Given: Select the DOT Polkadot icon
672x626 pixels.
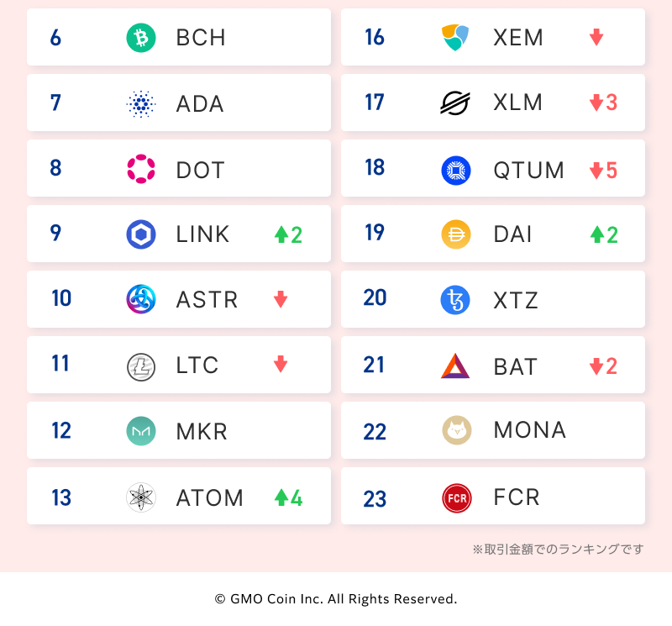Looking at the screenshot, I should pyautogui.click(x=141, y=169).
